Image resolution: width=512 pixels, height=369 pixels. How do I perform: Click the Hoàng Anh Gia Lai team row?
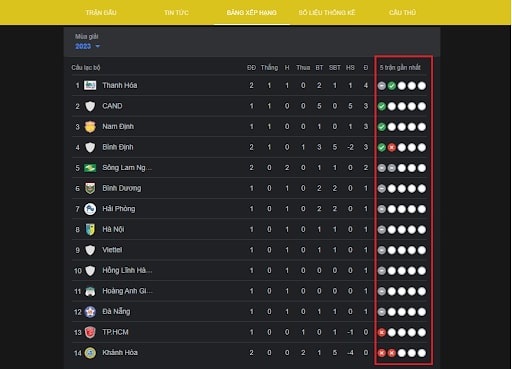click(x=249, y=291)
